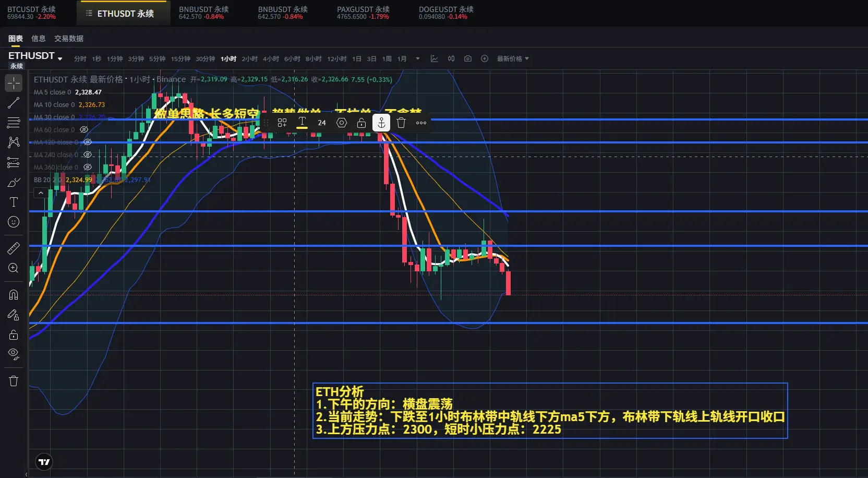Set interval to 12小时

(x=337, y=59)
